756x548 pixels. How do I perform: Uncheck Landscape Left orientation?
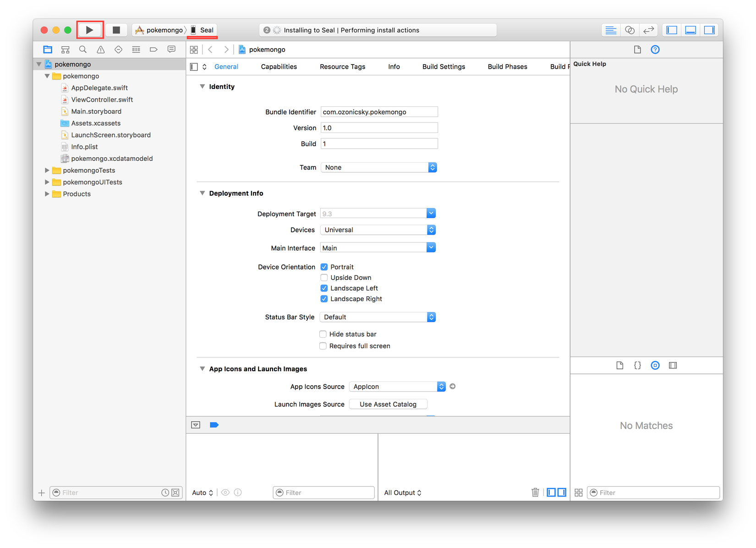324,288
